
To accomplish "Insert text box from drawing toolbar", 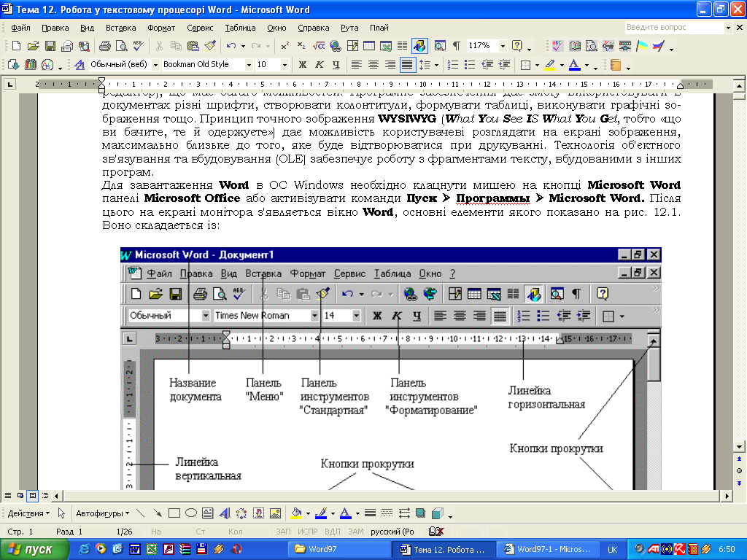I will [207, 513].
